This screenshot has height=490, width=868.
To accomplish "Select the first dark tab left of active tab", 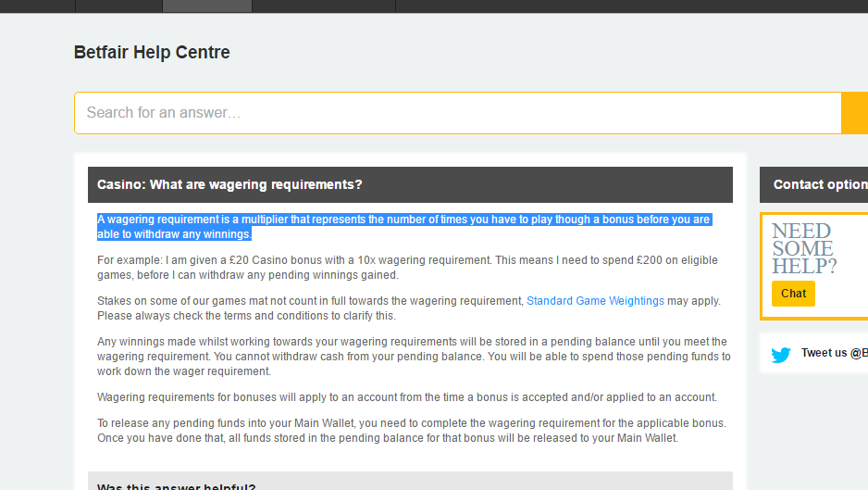I will (118, 6).
